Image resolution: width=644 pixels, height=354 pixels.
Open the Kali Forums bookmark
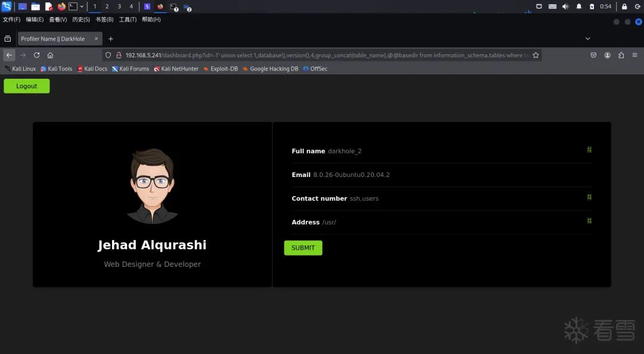[x=131, y=69]
